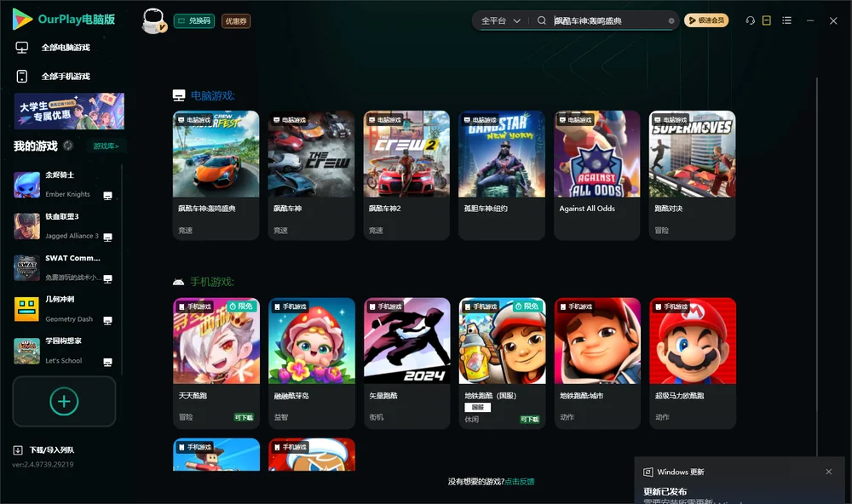Click 国服 label on 地铁跑酷 card
The height and width of the screenshot is (504, 852).
point(478,407)
